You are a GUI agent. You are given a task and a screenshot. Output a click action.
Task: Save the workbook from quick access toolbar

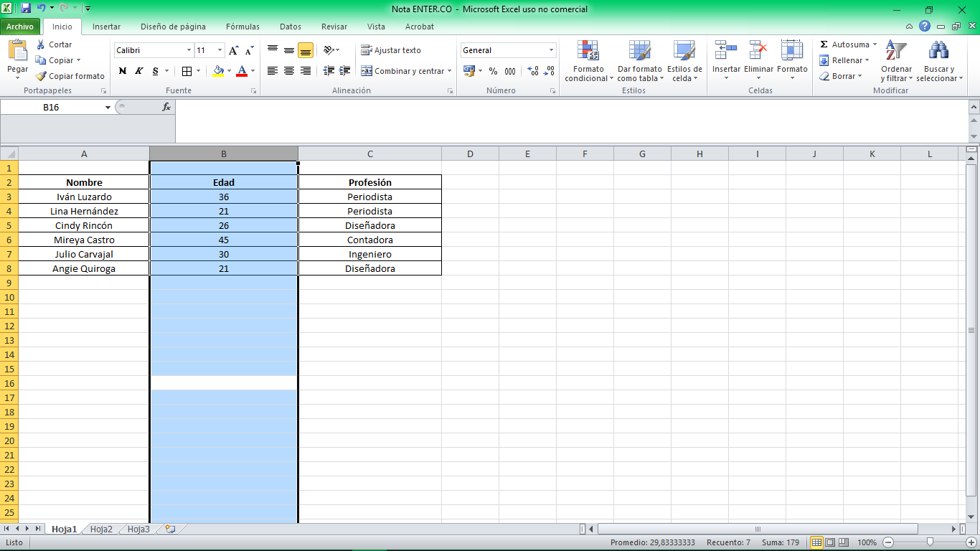click(x=26, y=9)
